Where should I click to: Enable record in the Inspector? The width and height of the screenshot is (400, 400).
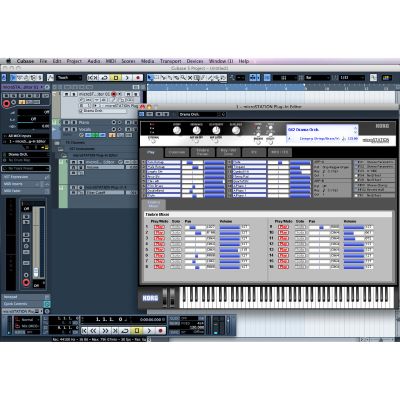(6, 104)
